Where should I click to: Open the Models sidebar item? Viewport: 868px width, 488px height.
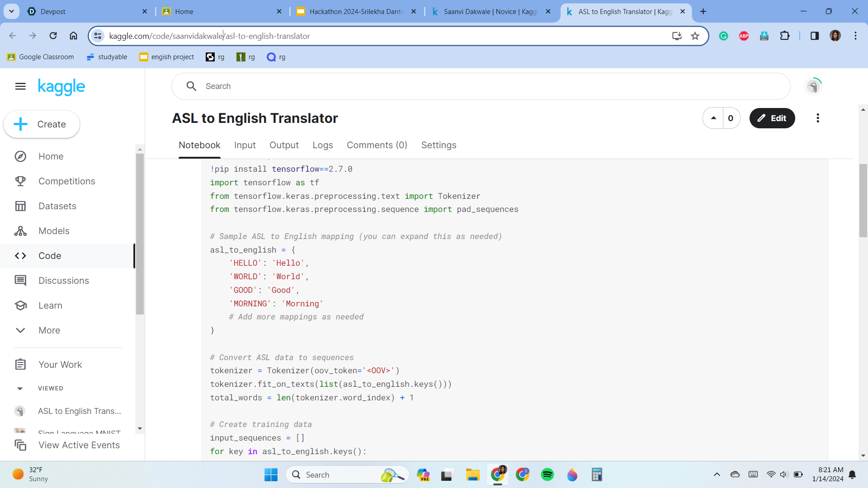point(53,231)
